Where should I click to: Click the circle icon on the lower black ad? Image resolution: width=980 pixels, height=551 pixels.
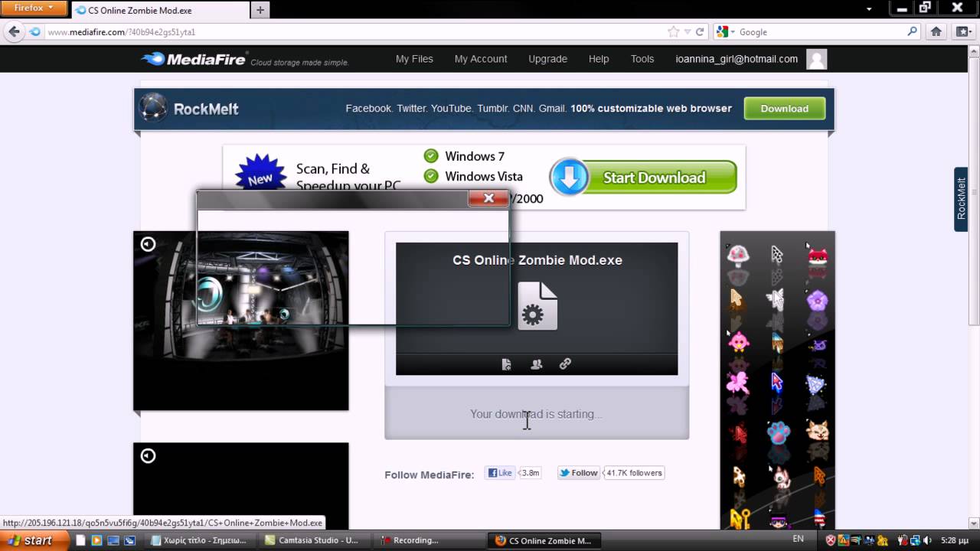(x=148, y=456)
